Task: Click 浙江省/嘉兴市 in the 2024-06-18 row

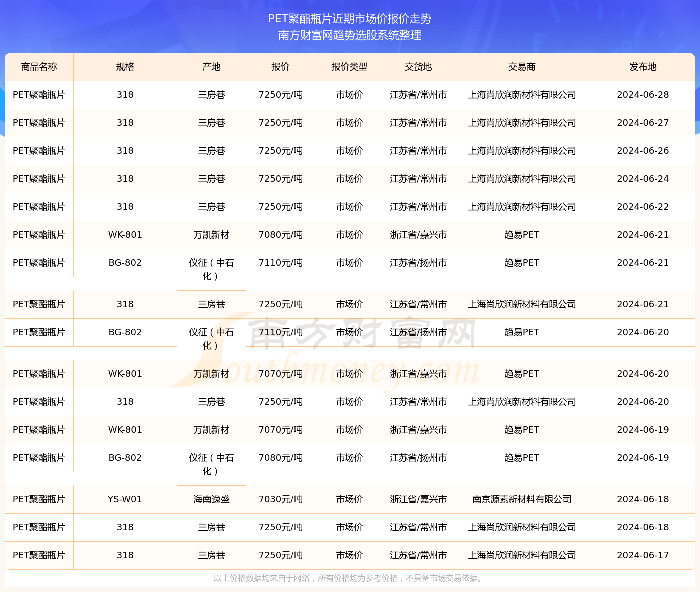Action: pos(419,499)
